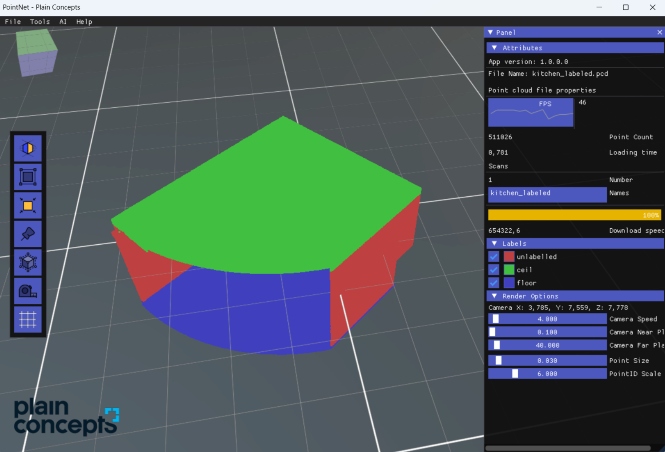Viewport: 665px width, 452px height.
Task: Click the orange square focus tool
Action: tap(28, 206)
